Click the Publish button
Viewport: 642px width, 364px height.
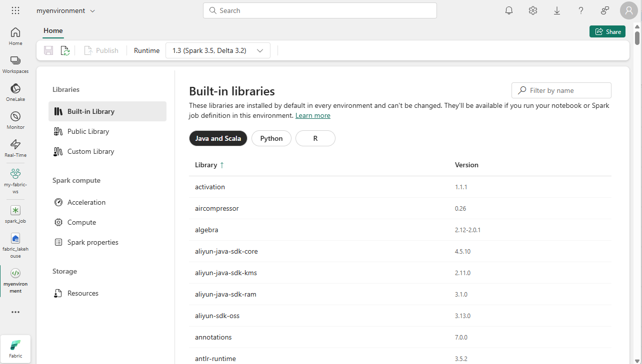click(x=101, y=50)
